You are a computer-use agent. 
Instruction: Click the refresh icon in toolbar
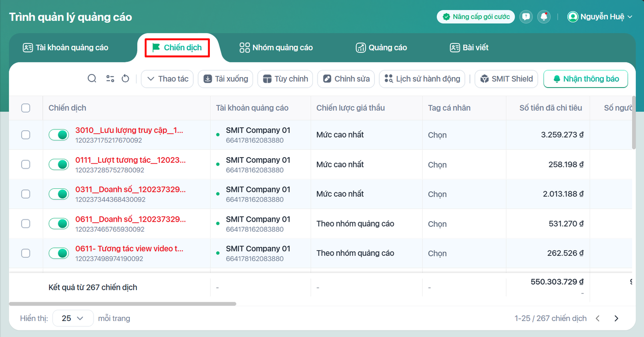pyautogui.click(x=126, y=79)
